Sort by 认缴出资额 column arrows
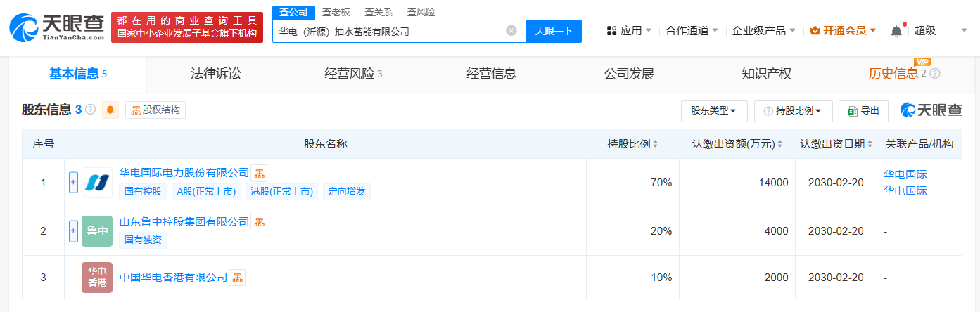 (780, 144)
